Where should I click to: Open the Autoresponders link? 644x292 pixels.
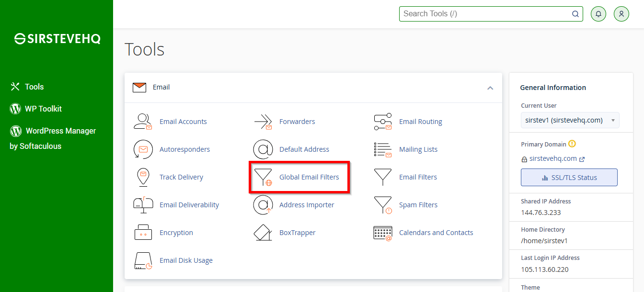[x=184, y=149]
